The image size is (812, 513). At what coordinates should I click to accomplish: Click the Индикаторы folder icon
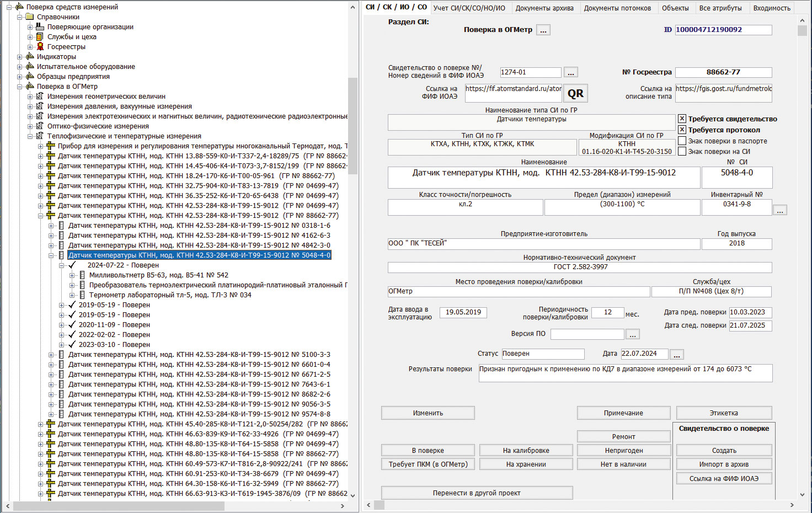30,57
